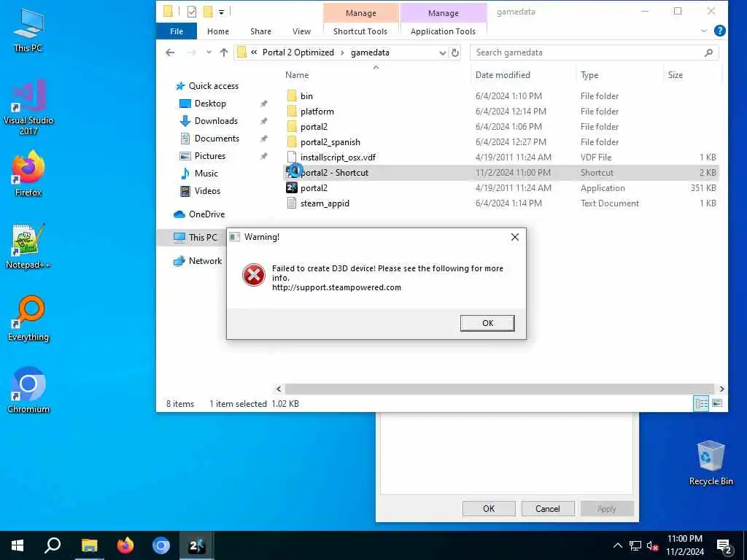Image resolution: width=747 pixels, height=560 pixels.
Task: Click the network tray icon
Action: click(x=635, y=545)
